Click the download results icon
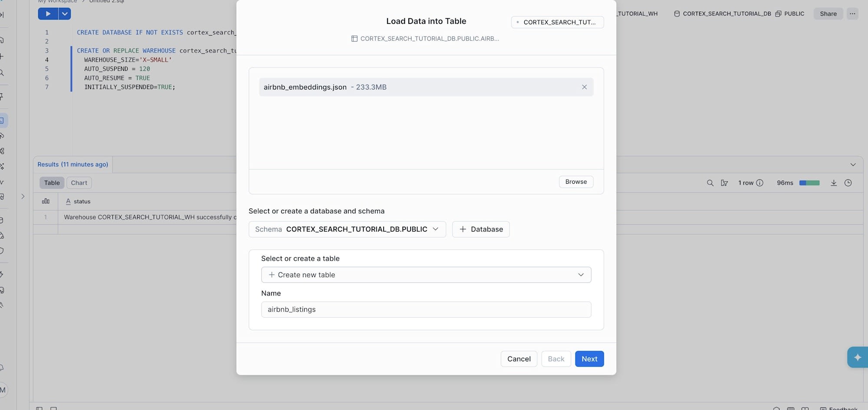Image resolution: width=868 pixels, height=410 pixels. (833, 183)
